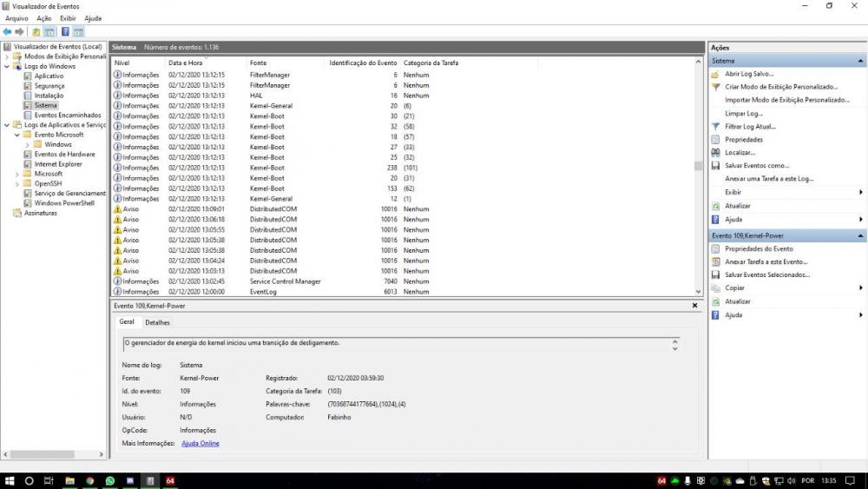This screenshot has height=489, width=868.
Task: Click the Localizar binoculars icon
Action: pyautogui.click(x=715, y=153)
